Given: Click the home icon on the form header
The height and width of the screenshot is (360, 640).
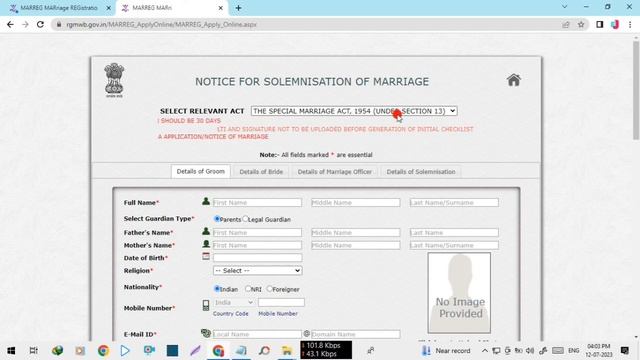Looking at the screenshot, I should [x=513, y=80].
